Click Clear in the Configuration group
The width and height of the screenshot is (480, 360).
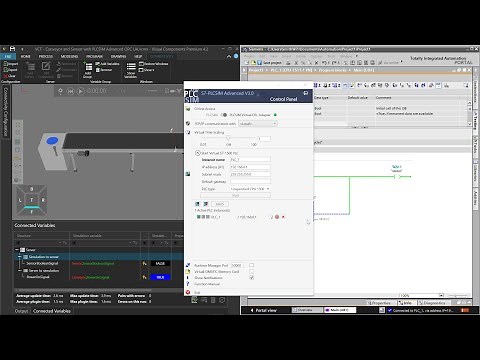[10, 76]
